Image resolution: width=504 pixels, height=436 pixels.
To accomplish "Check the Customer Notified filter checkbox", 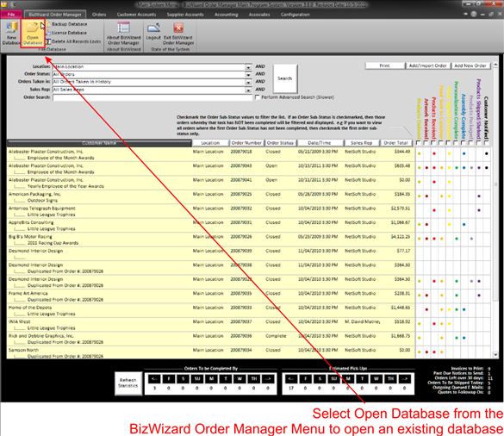I will click(486, 143).
